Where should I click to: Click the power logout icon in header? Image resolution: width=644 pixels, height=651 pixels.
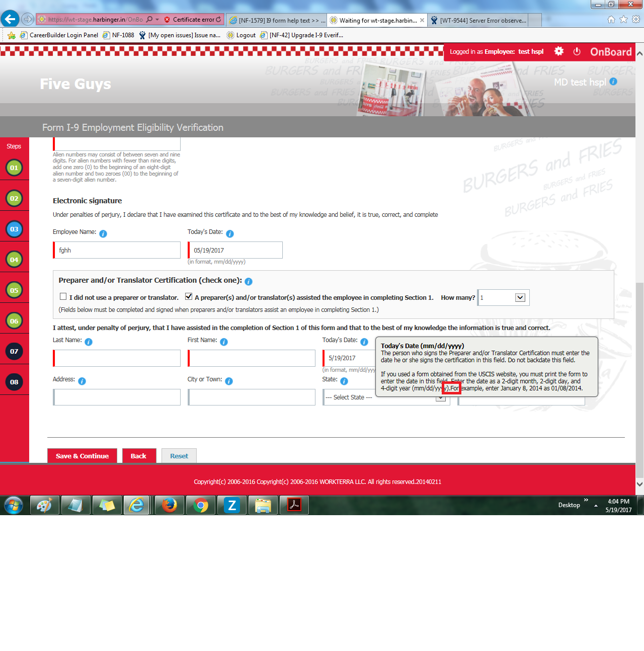577,51
